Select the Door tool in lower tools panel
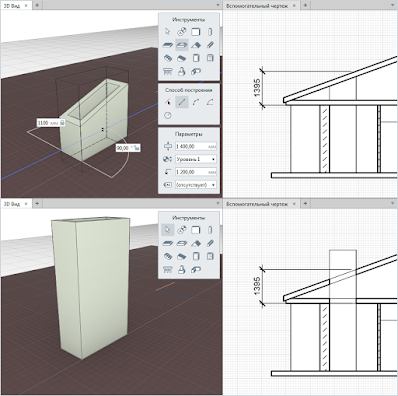The height and width of the screenshot is (396, 398). (196, 256)
